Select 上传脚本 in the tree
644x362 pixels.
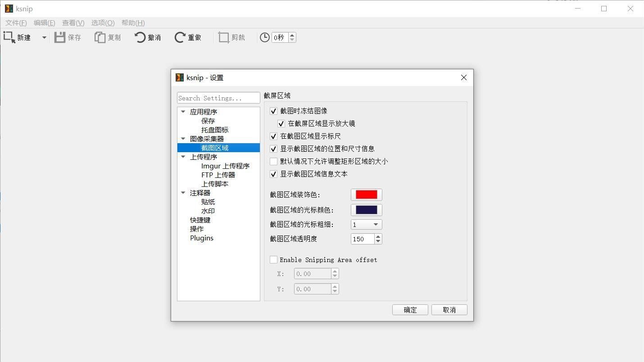point(215,184)
